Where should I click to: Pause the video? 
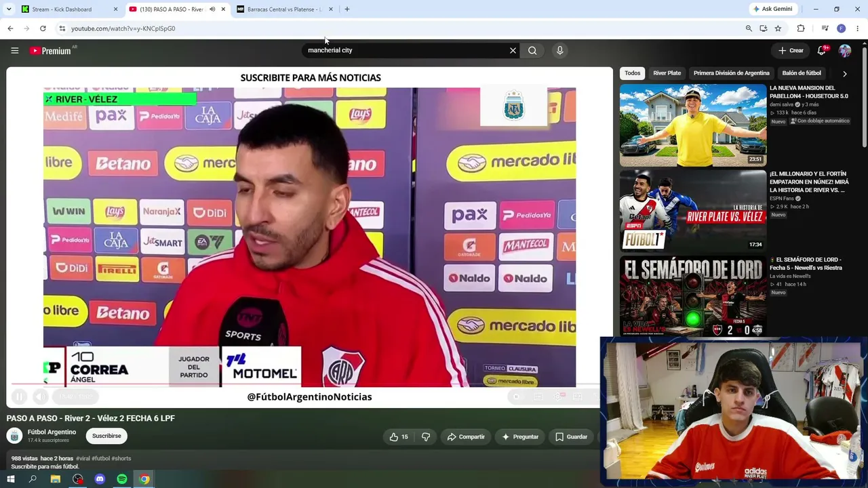click(x=19, y=396)
